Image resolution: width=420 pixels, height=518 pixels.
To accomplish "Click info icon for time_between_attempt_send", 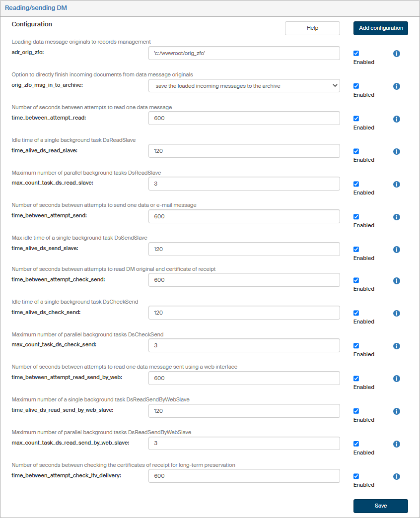I will pos(397,217).
